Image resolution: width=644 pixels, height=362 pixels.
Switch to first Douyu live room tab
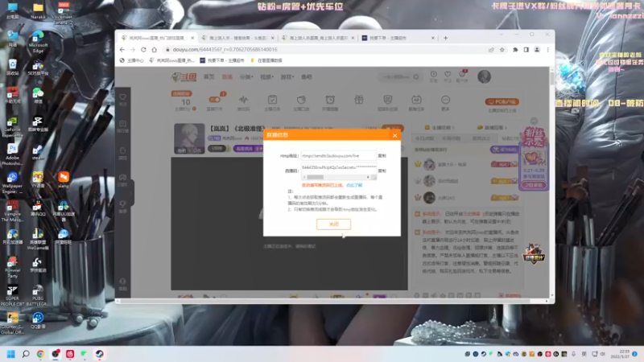(x=157, y=38)
